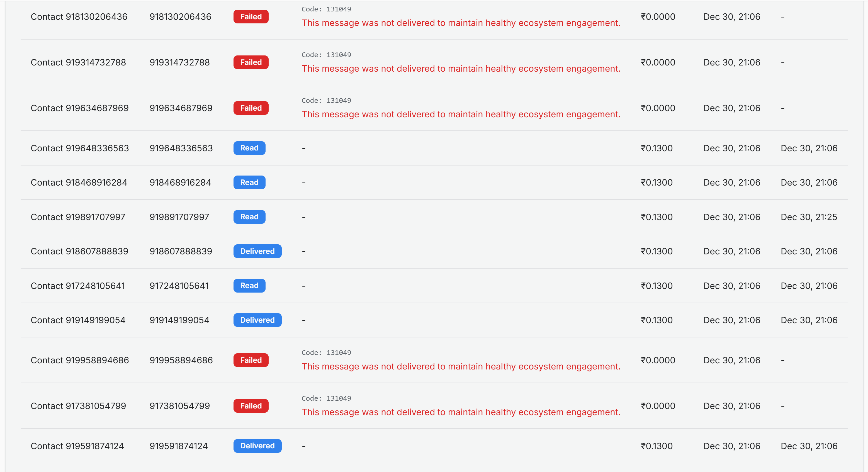
Task: Select the Read badge for Contact 919648336563
Action: tap(249, 148)
